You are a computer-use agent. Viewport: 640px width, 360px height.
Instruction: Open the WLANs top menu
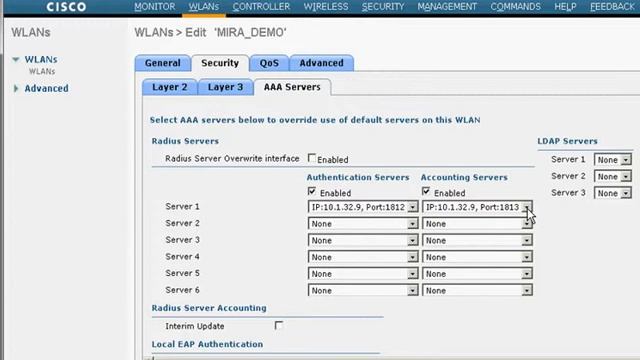click(x=204, y=7)
